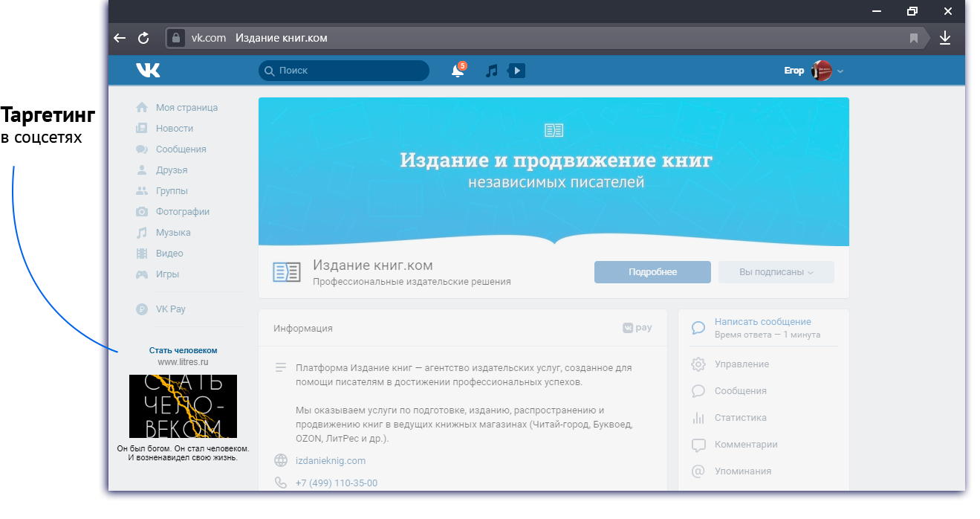980x519 pixels.
Task: Click the bar chart icon beside Статистика
Action: [x=698, y=418]
